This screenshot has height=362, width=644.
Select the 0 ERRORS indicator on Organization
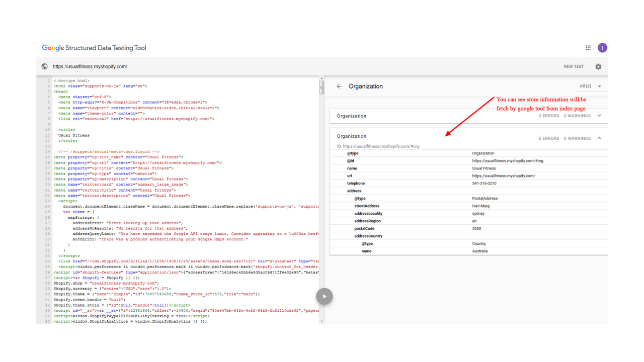[x=549, y=138]
